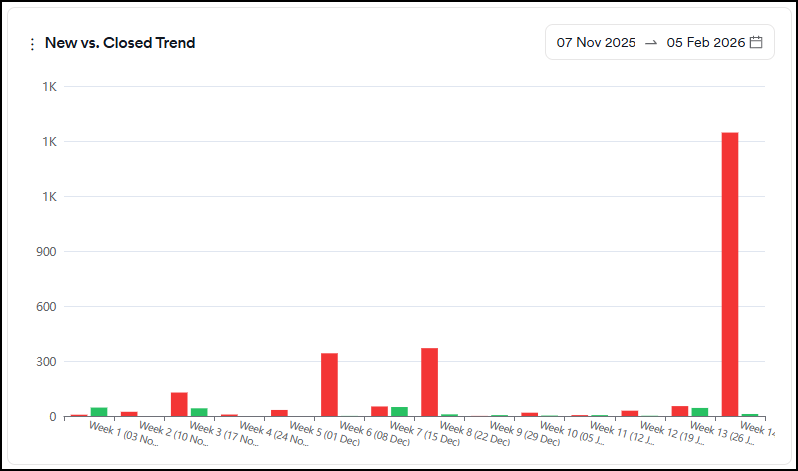798x471 pixels.
Task: Click the green bar for Week 13
Action: (699, 412)
